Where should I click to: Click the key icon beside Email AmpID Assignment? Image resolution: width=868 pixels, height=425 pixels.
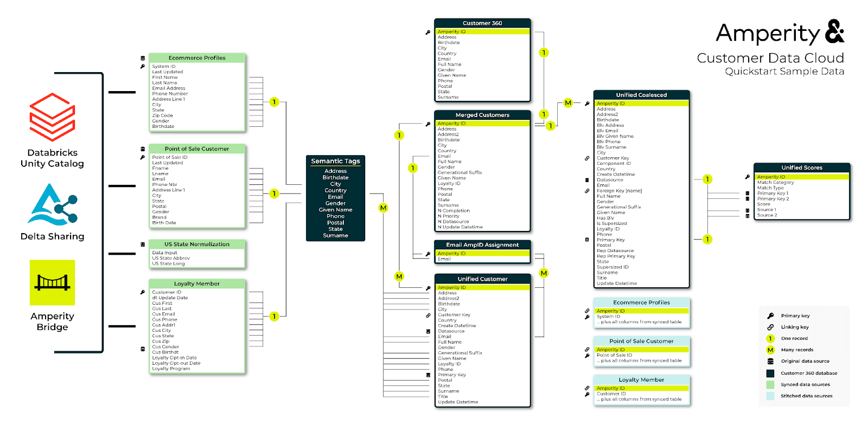pos(428,254)
